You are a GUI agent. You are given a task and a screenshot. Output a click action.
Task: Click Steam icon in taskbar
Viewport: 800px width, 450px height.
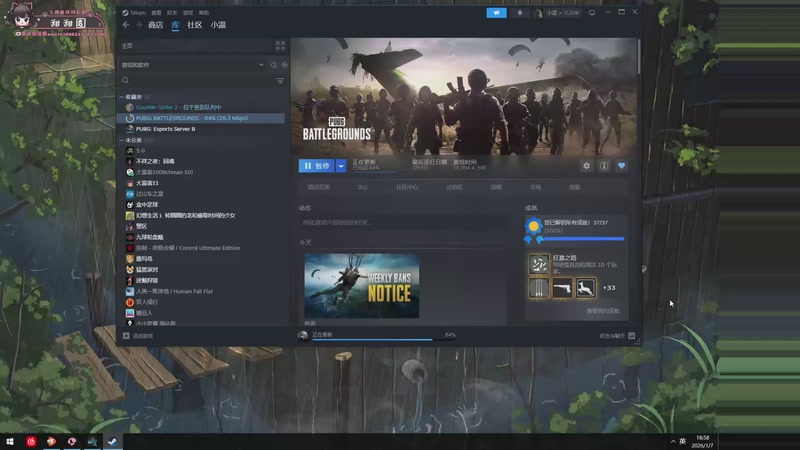tap(112, 442)
